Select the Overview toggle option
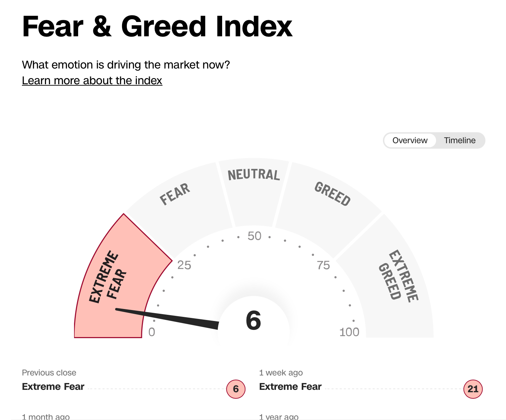Screen dimensions: 506x420 tap(410, 140)
